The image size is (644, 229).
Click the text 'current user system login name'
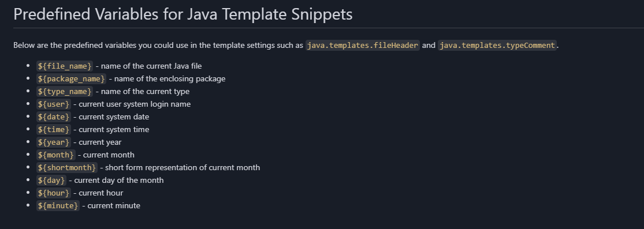click(135, 104)
